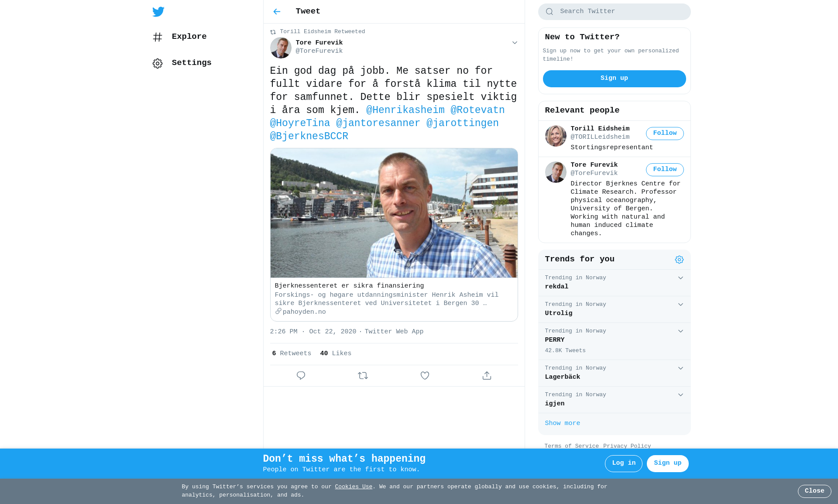The image size is (838, 504).
Task: Open Explore in the left sidebar
Action: [179, 37]
